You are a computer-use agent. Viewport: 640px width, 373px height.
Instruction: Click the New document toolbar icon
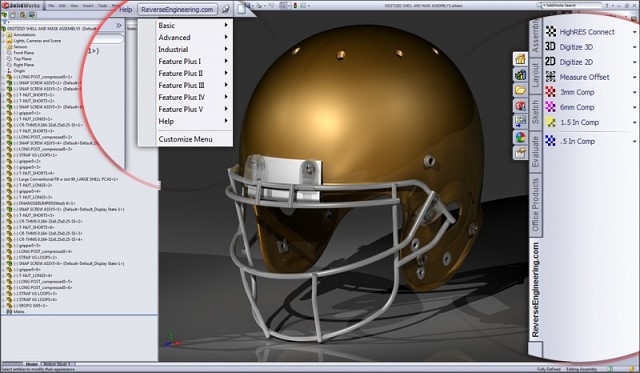tap(242, 8)
